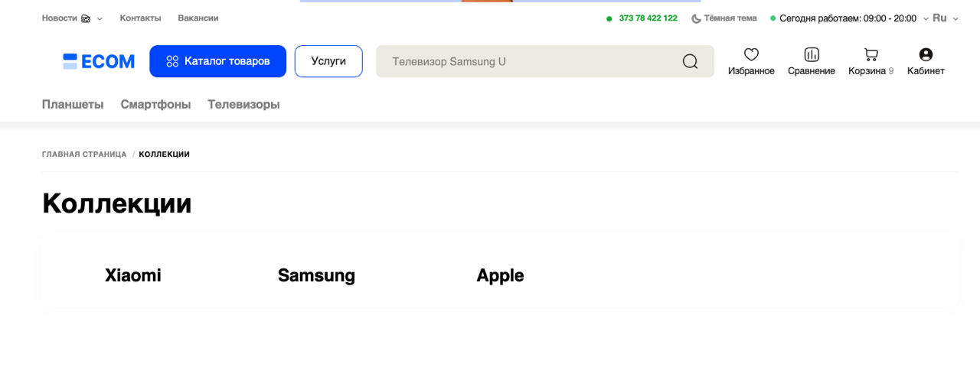
Task: Click the newspaper icon beside Новости
Action: 86,18
